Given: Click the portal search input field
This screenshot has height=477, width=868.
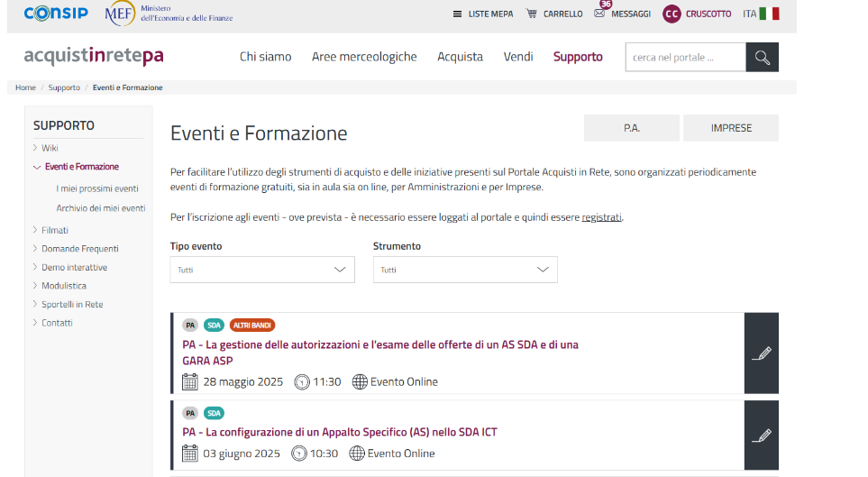Looking at the screenshot, I should [x=685, y=58].
